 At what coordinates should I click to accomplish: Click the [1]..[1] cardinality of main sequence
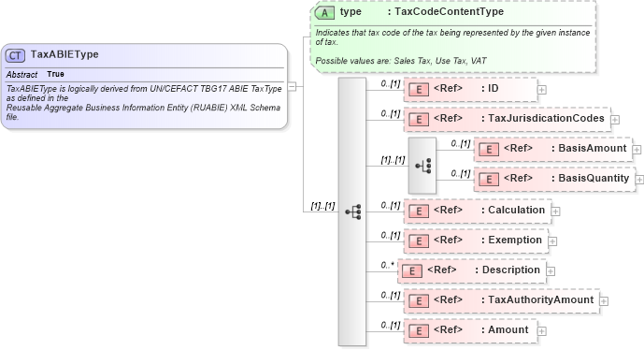(x=322, y=206)
